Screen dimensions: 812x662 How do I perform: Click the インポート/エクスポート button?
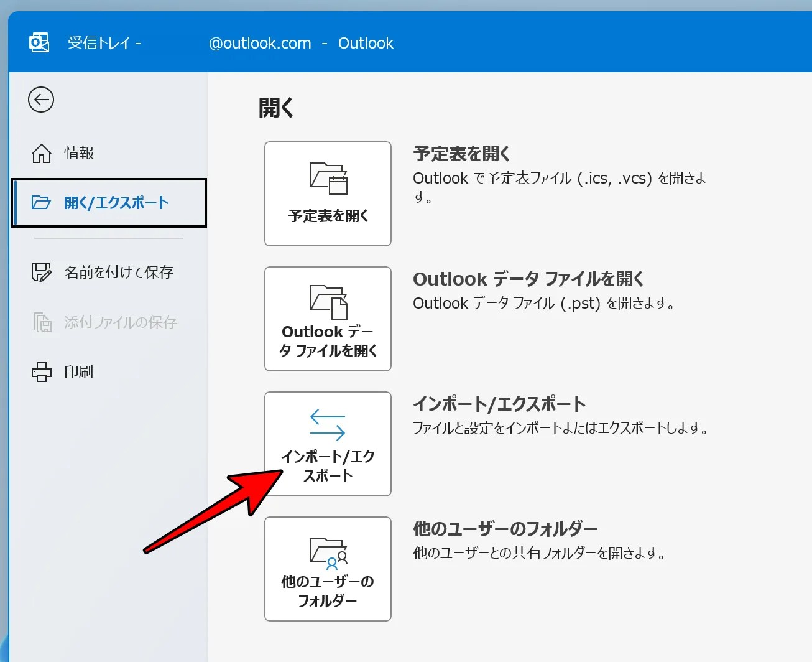(x=328, y=444)
